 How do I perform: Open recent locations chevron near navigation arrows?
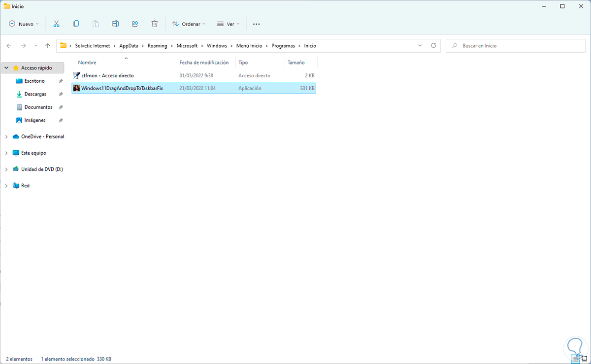[35, 45]
